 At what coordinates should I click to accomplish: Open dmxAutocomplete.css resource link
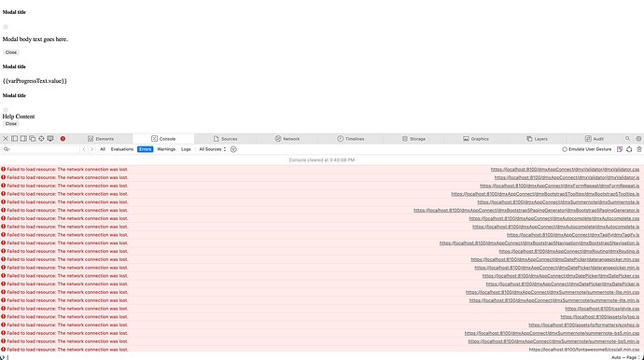554,218
